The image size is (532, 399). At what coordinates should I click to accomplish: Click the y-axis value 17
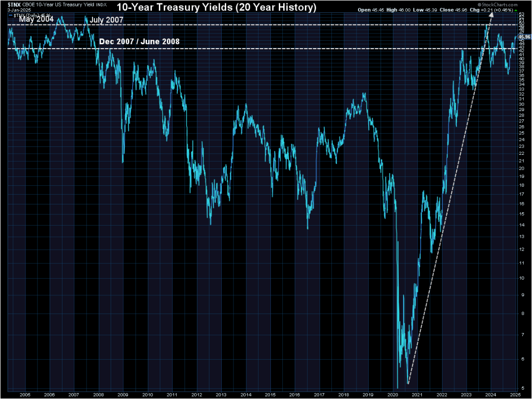pos(522,194)
